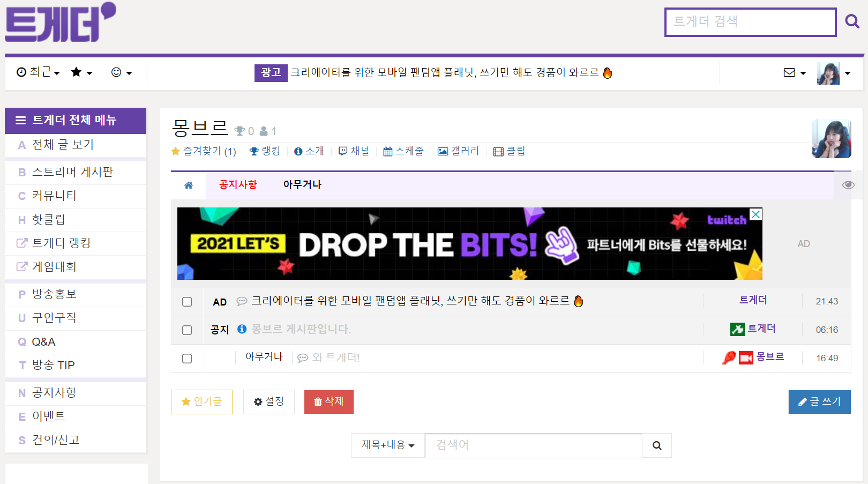Focus the 검색어 search field
The width and height of the screenshot is (868, 484).
[534, 445]
